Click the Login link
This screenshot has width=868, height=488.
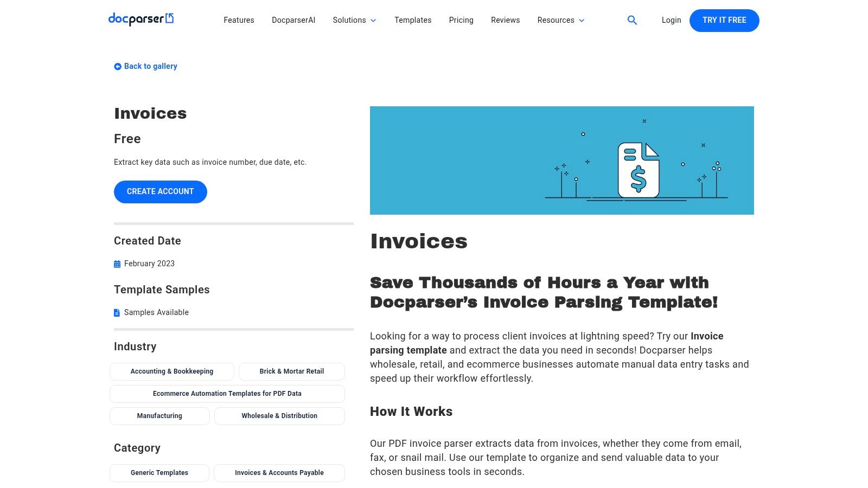click(x=671, y=20)
